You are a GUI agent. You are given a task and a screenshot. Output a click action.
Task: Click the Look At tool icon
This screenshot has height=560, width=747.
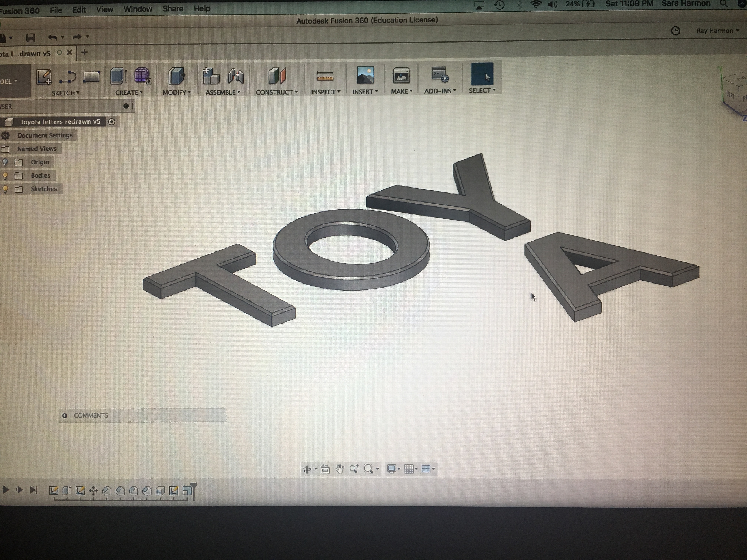(325, 469)
